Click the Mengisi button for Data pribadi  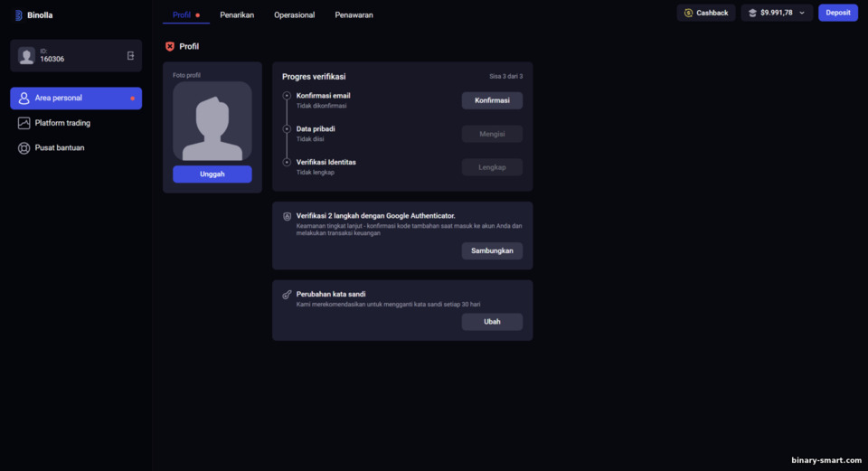pyautogui.click(x=492, y=134)
